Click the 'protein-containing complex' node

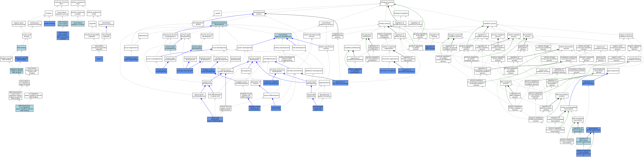pos(78,13)
